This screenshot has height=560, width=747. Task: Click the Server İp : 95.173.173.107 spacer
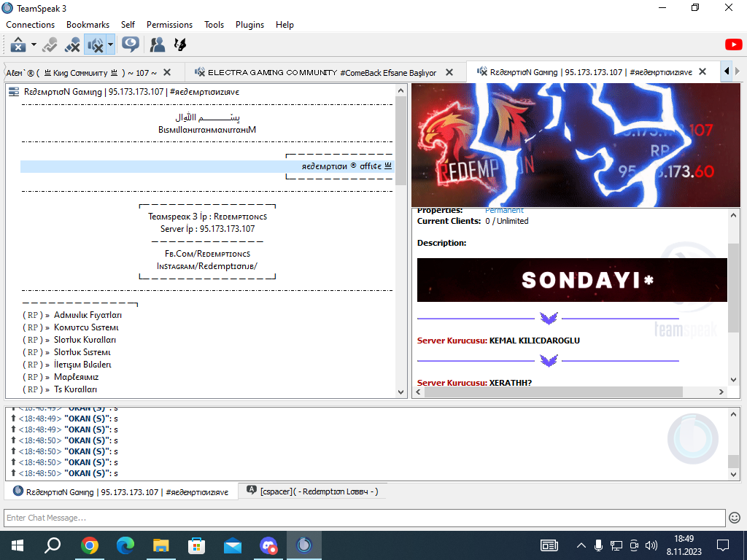[x=207, y=228]
